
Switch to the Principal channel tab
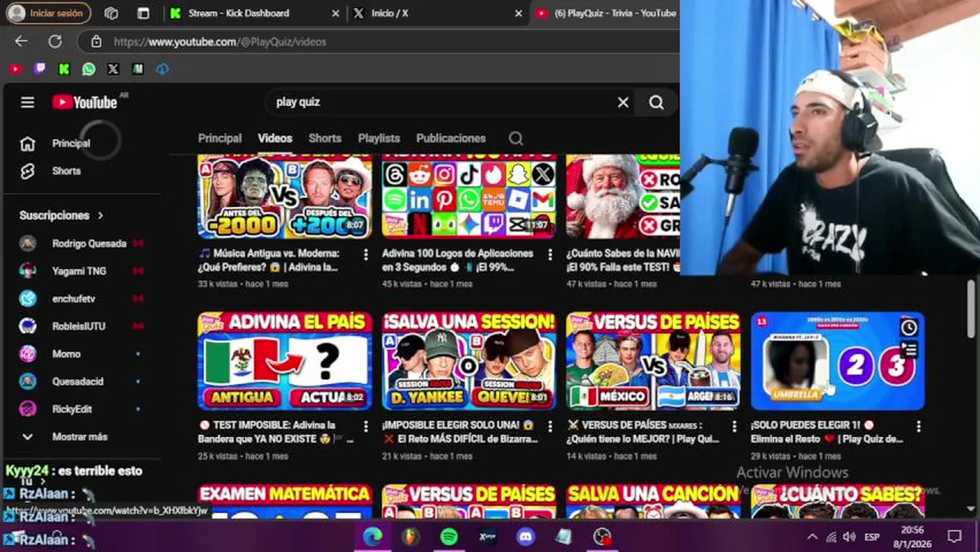(220, 138)
